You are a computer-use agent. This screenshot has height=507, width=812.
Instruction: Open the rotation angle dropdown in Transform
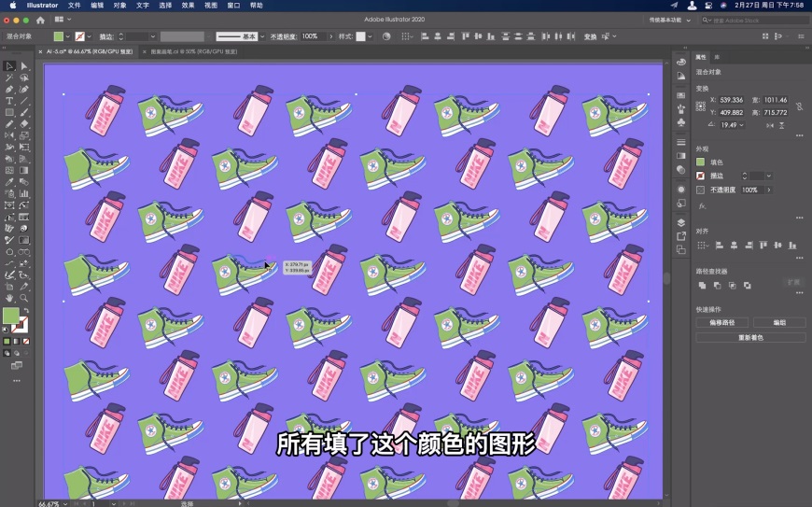coord(742,125)
